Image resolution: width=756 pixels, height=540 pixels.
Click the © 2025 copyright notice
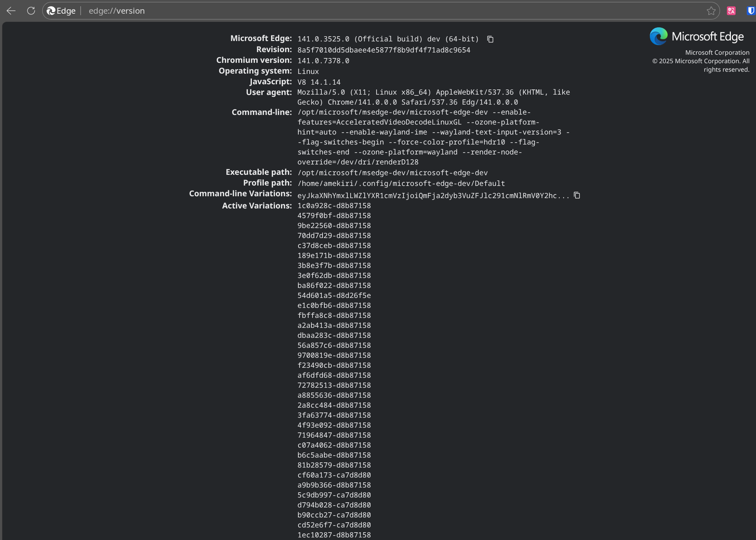pyautogui.click(x=701, y=65)
